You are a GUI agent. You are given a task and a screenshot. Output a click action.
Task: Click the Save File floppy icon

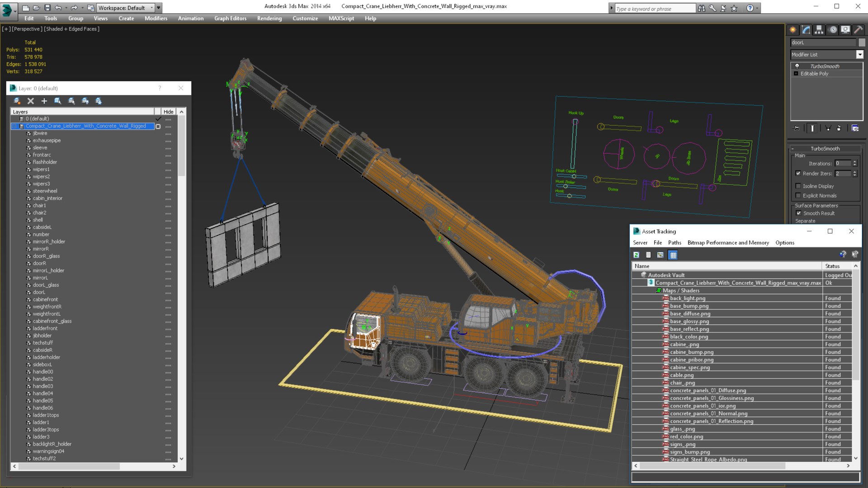pos(47,8)
